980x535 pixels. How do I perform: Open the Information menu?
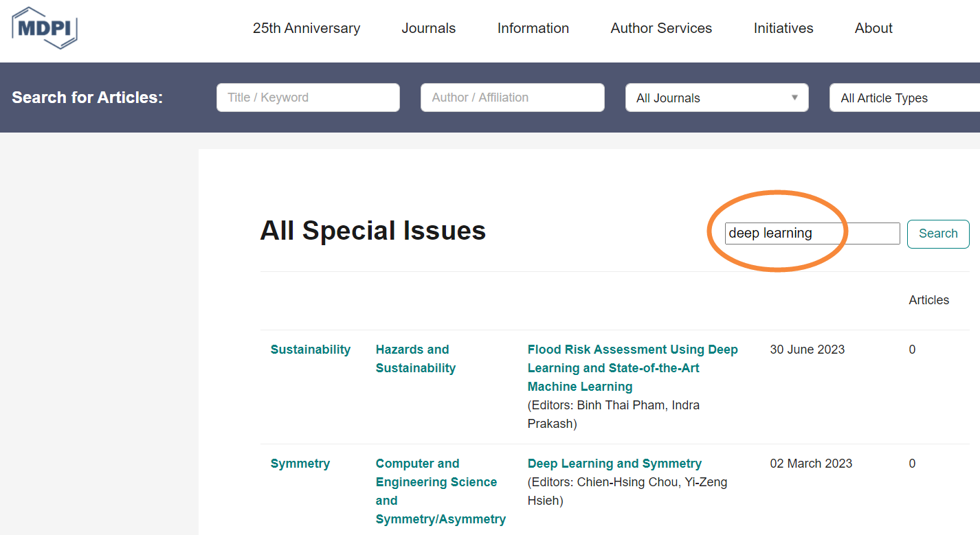point(533,28)
